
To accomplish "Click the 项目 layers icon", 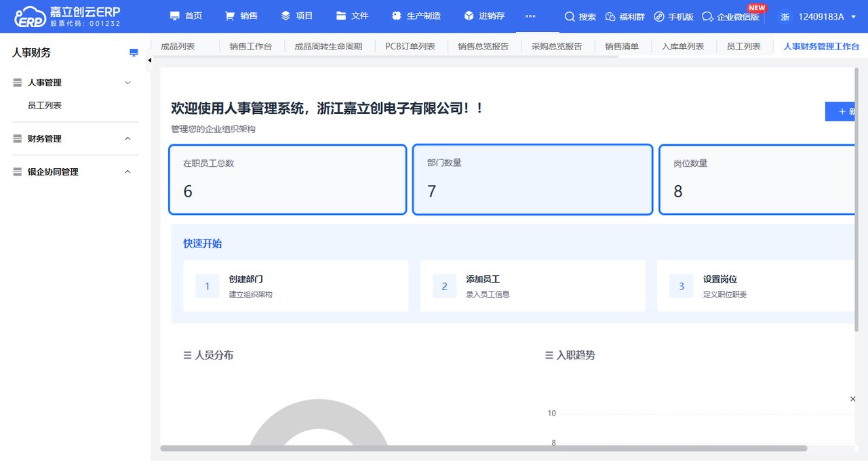I will point(285,16).
